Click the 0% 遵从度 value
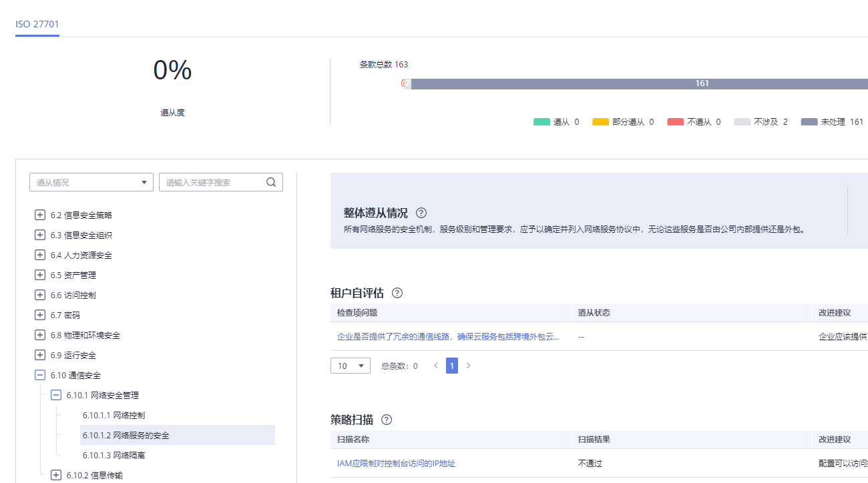The height and width of the screenshot is (483, 868). click(172, 70)
